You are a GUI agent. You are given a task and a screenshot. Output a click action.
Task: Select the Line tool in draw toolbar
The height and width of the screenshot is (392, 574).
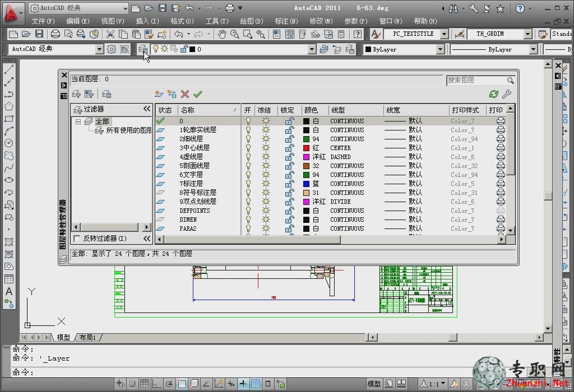tap(9, 69)
